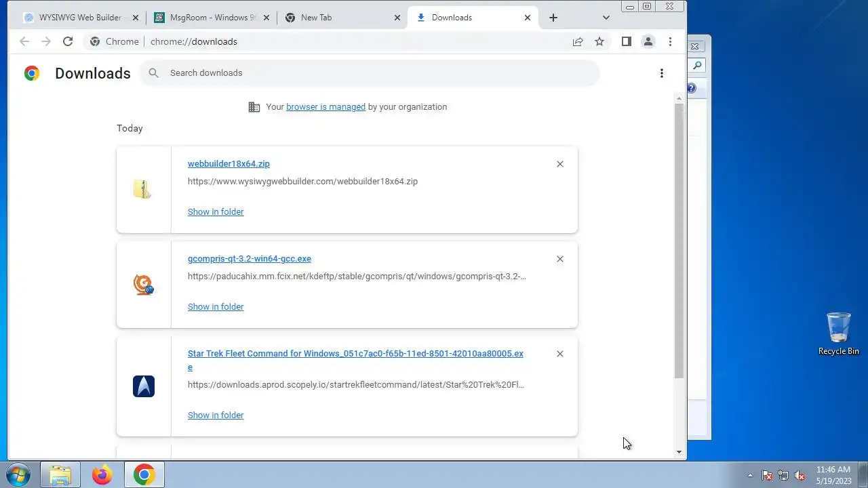Open Firefox from the taskbar
The width and height of the screenshot is (868, 488).
[x=102, y=475]
